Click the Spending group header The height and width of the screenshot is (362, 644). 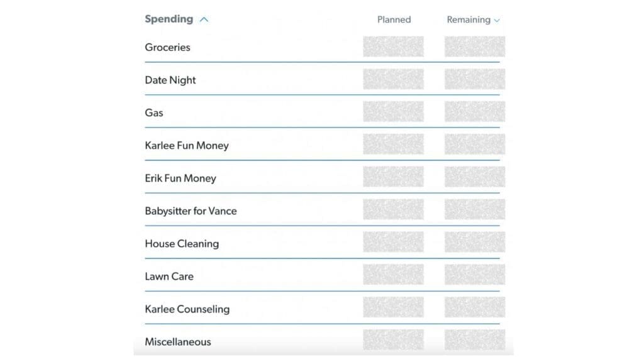coord(169,19)
